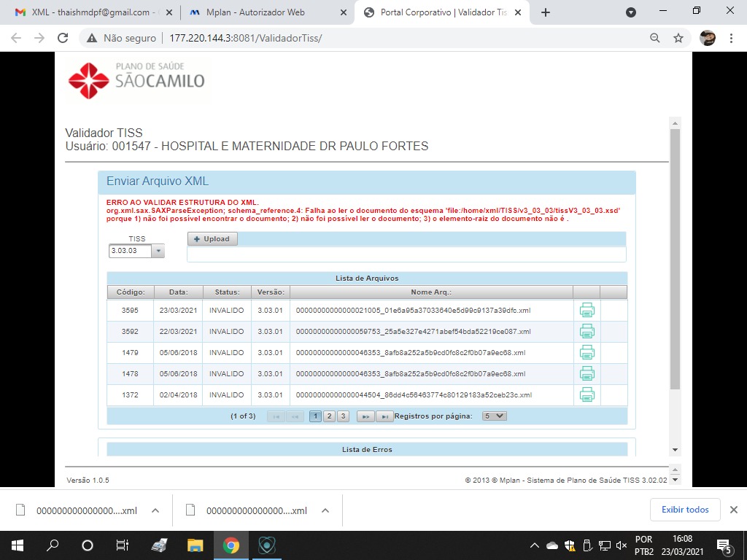Go to next page of file list
This screenshot has height=560, width=747.
pos(365,416)
